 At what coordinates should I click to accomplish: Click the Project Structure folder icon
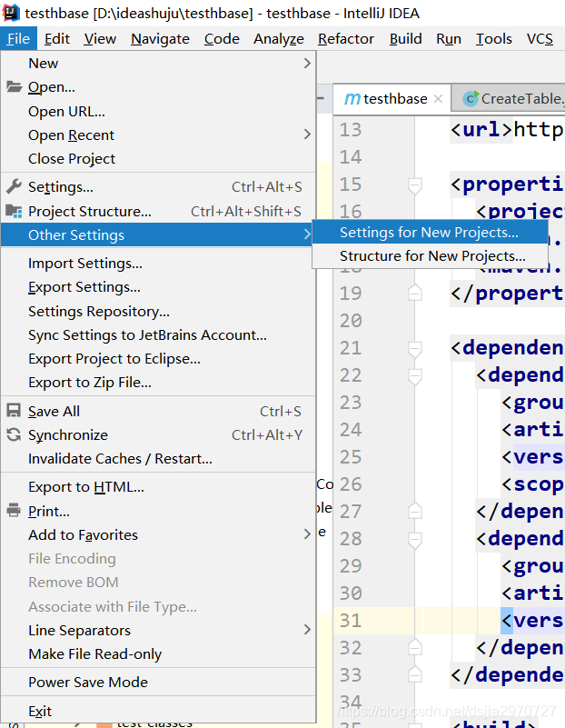point(14,211)
